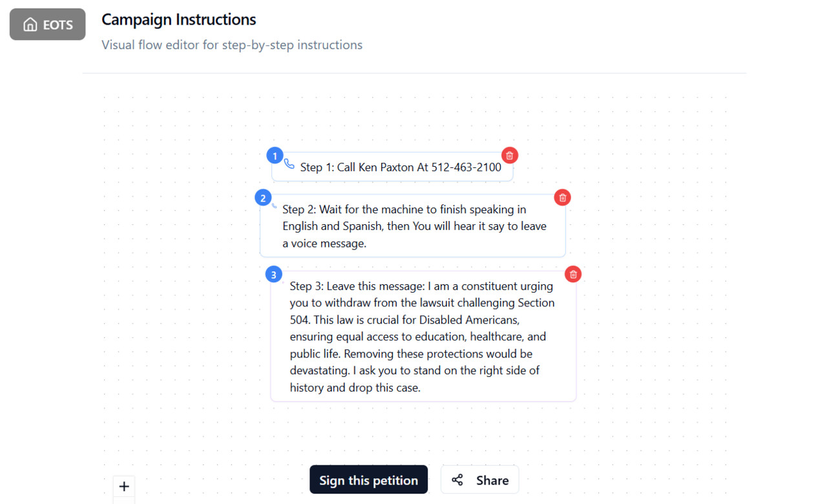
Task: Select the blue number 2 badge
Action: pyautogui.click(x=263, y=198)
